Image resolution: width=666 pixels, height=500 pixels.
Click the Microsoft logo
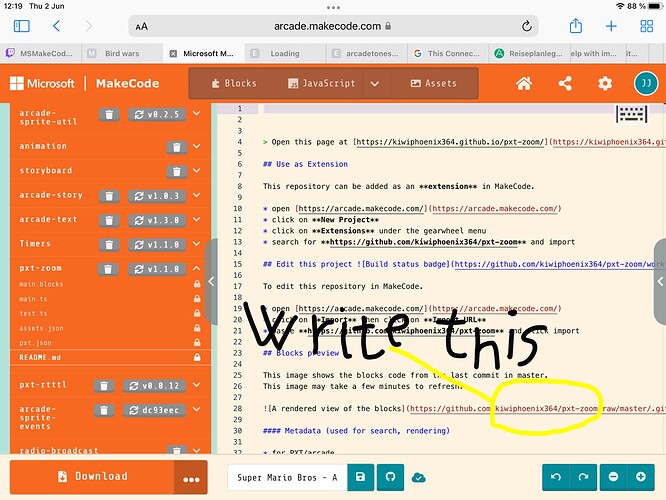coord(42,83)
